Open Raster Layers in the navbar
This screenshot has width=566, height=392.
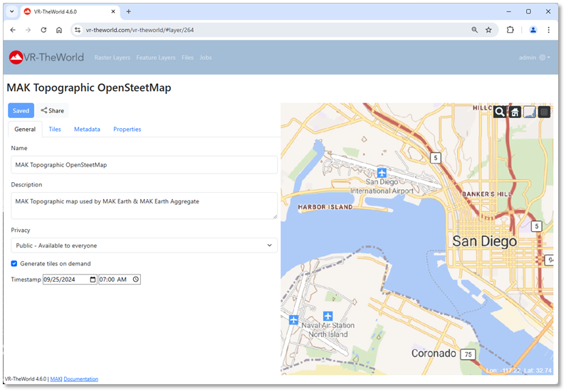click(112, 58)
